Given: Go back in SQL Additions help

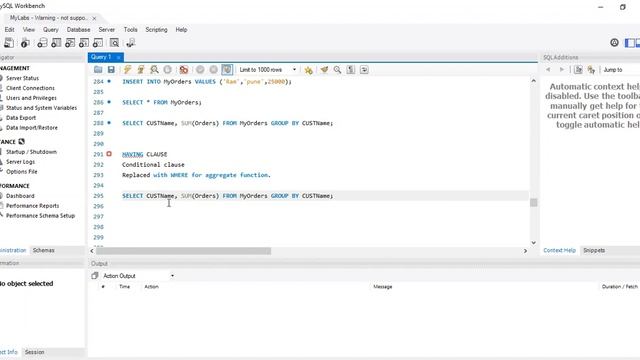Looking at the screenshot, I should [548, 70].
